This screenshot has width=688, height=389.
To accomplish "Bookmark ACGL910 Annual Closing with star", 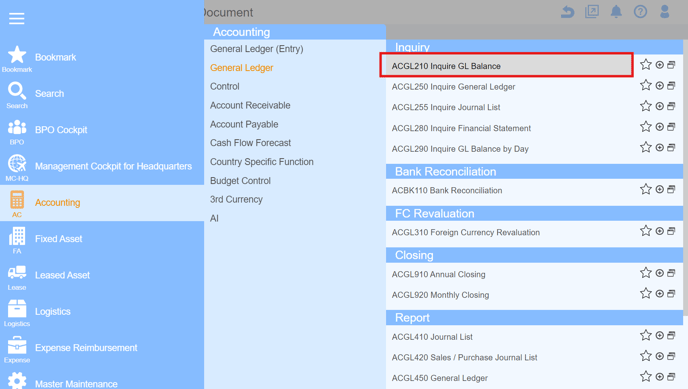I will click(645, 273).
